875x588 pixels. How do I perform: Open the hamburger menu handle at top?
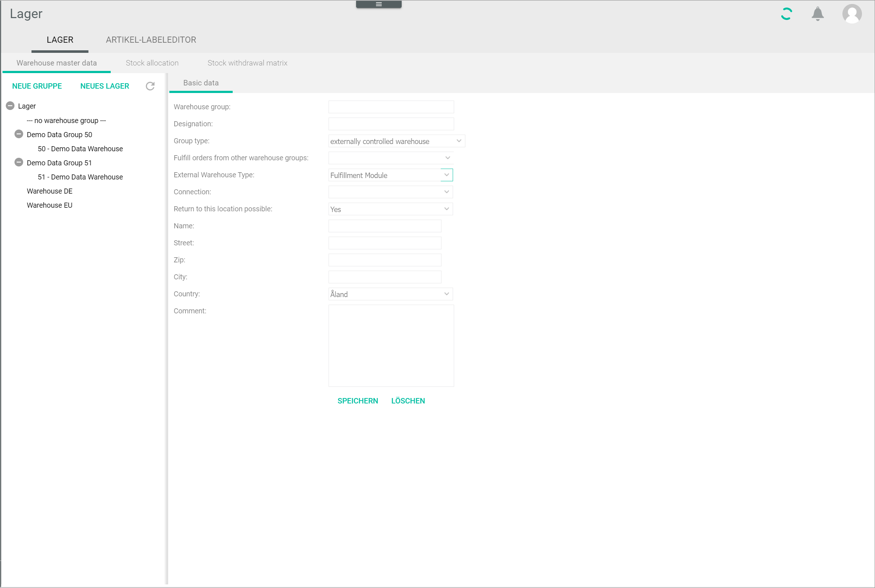[x=379, y=4]
